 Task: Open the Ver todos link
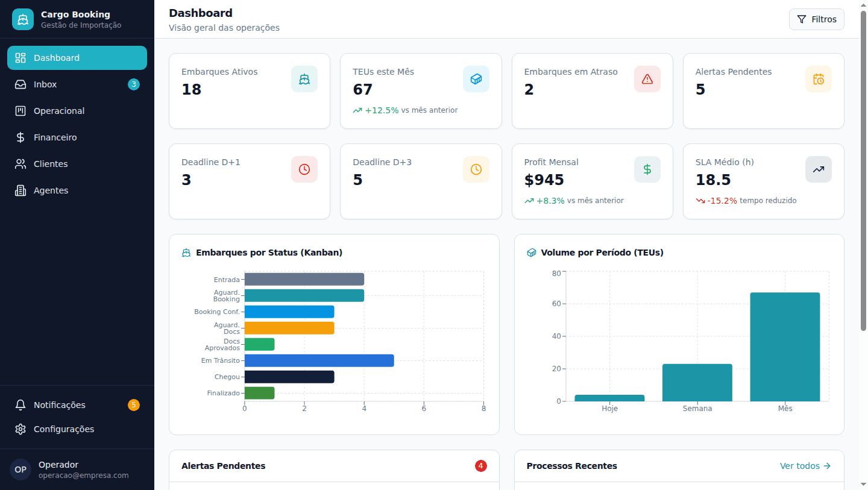pyautogui.click(x=805, y=466)
